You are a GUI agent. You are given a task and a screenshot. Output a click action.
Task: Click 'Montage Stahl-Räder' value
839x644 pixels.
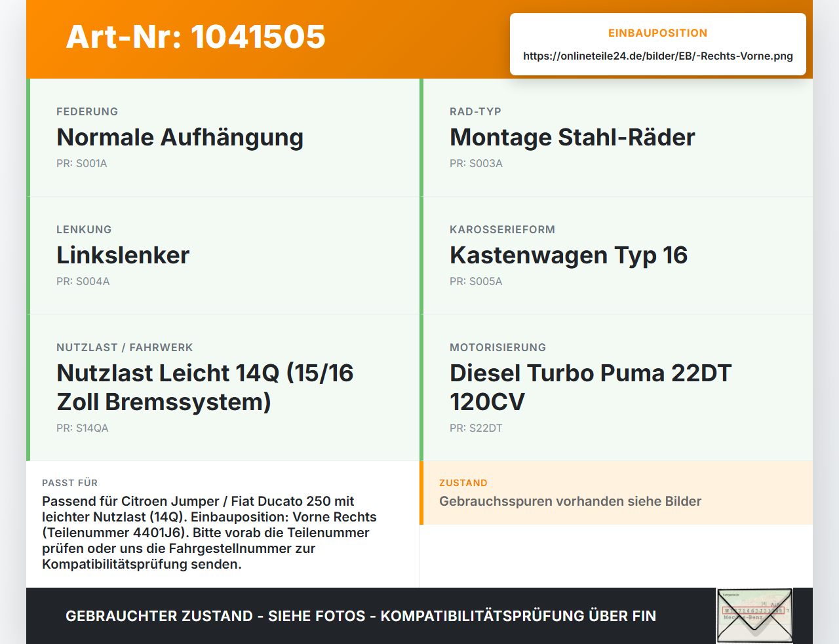click(x=572, y=138)
